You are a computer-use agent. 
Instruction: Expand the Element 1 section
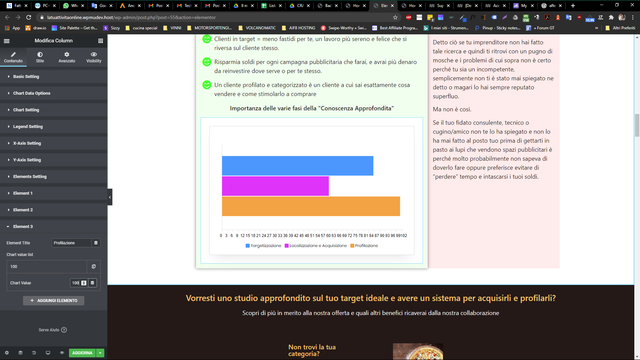tap(53, 193)
